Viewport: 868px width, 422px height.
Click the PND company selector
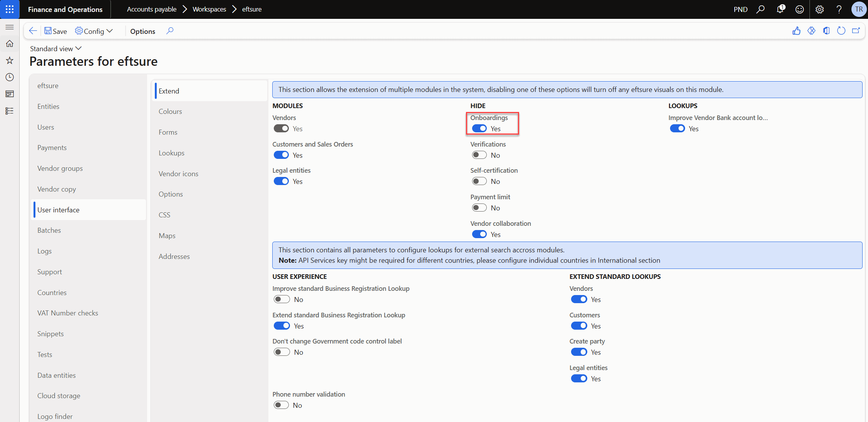[x=741, y=9]
